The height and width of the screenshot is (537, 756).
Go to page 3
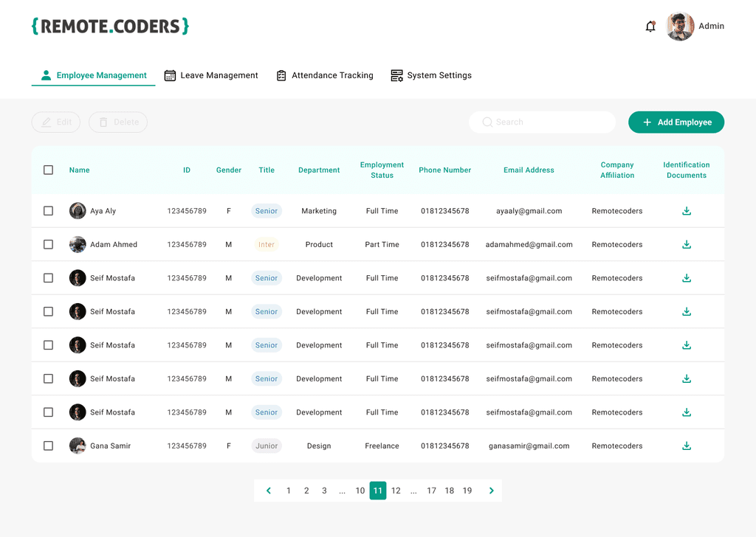coord(324,491)
